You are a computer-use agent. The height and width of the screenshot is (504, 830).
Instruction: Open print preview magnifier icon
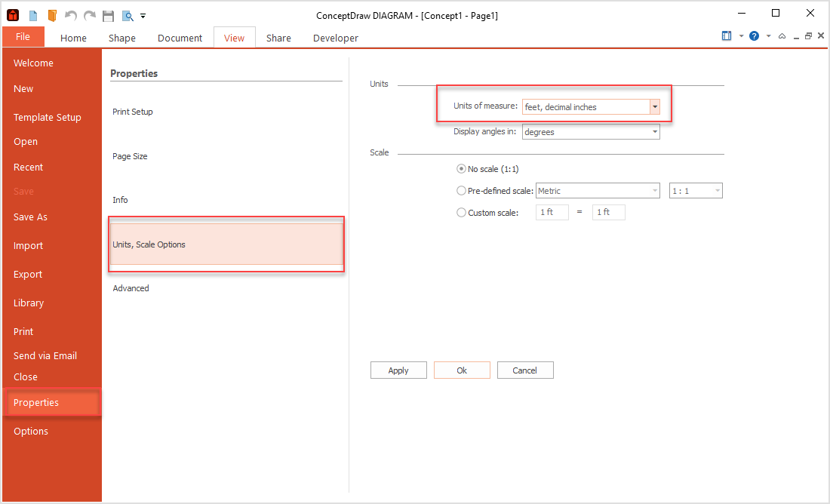click(x=128, y=16)
